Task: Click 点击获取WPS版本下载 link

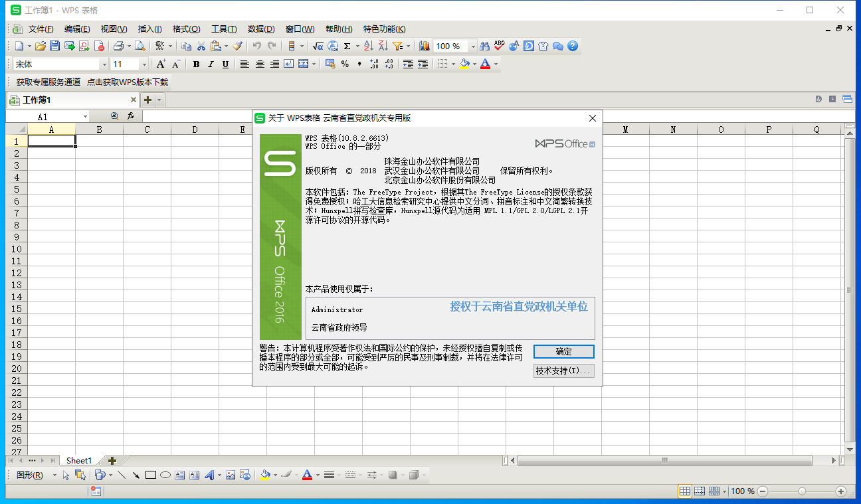Action: pos(128,82)
